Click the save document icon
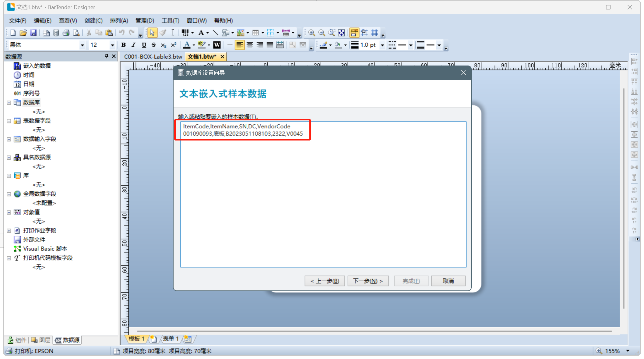The width and height of the screenshot is (644, 359). click(x=33, y=33)
